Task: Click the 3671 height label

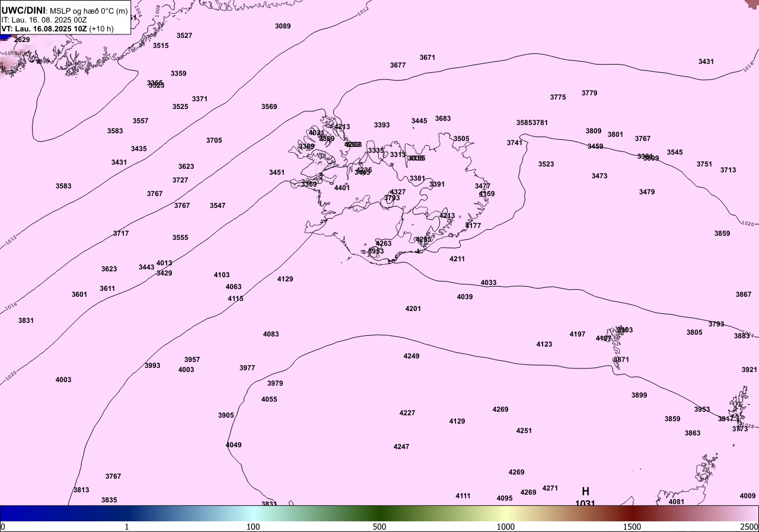Action: click(428, 57)
